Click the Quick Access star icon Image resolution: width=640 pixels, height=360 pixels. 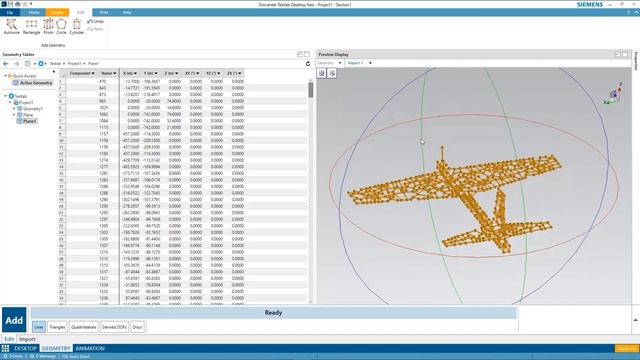tap(10, 76)
